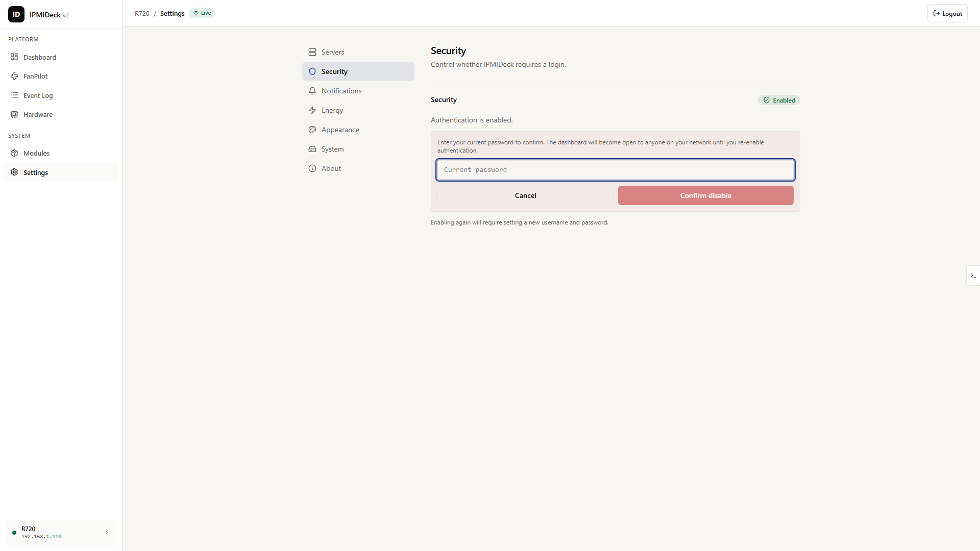The height and width of the screenshot is (551, 980).
Task: Click the Dashboard grid icon
Action: [14, 57]
